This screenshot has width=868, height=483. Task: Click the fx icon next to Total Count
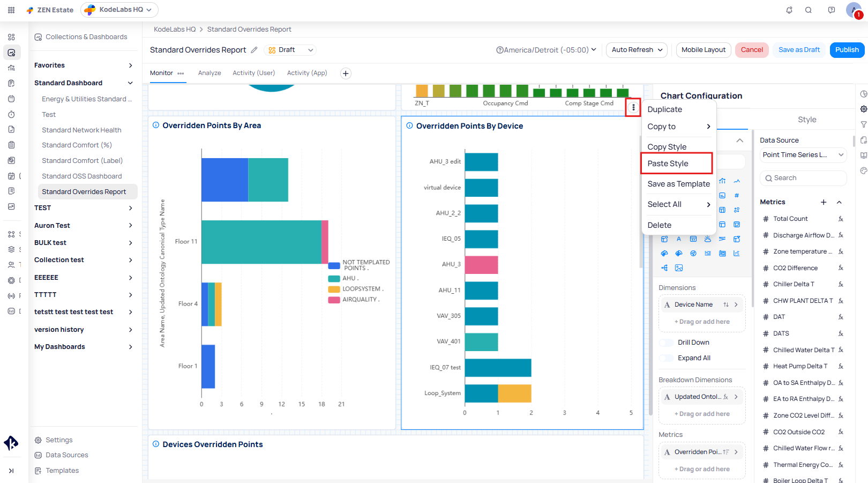(841, 219)
